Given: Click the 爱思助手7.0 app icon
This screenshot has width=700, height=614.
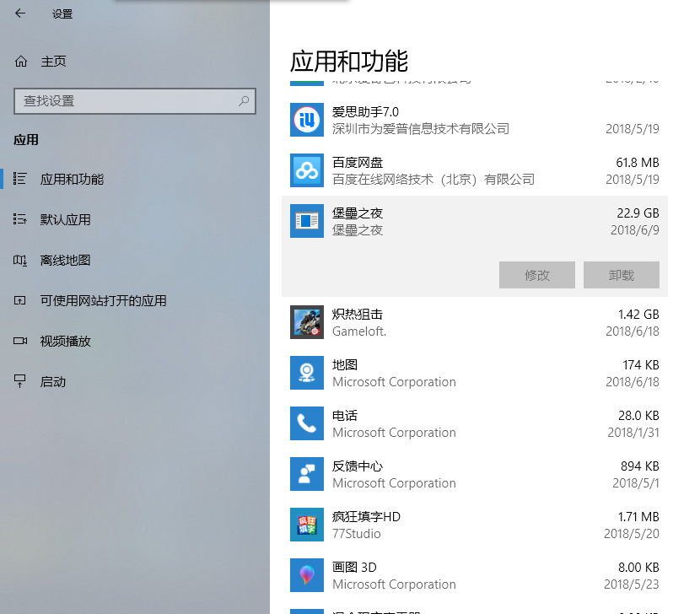Looking at the screenshot, I should coord(307,120).
